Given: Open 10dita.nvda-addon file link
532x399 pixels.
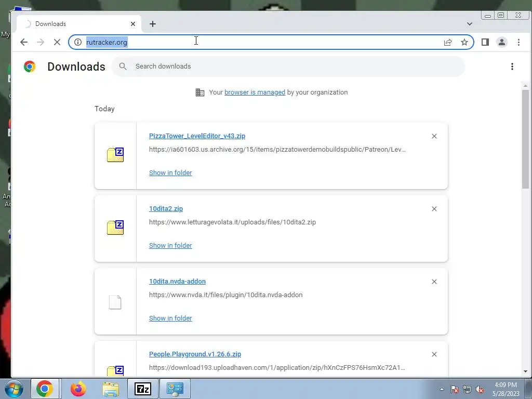Looking at the screenshot, I should (177, 281).
